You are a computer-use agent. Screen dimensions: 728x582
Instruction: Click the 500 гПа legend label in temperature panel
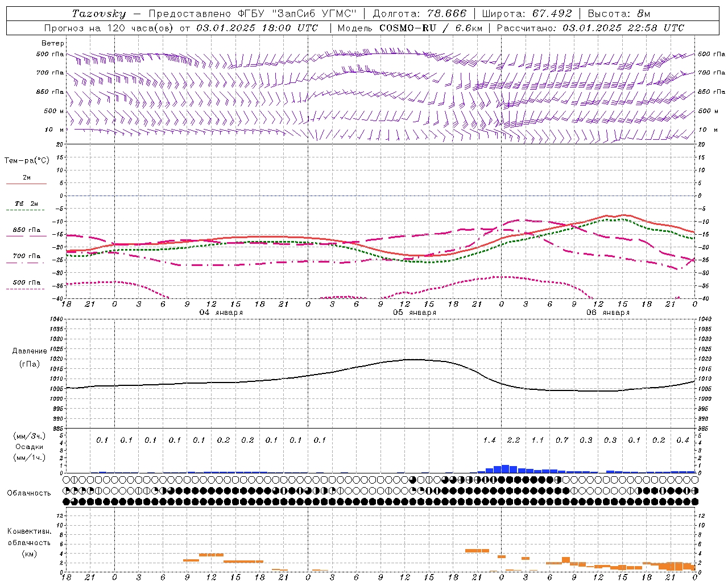click(27, 282)
